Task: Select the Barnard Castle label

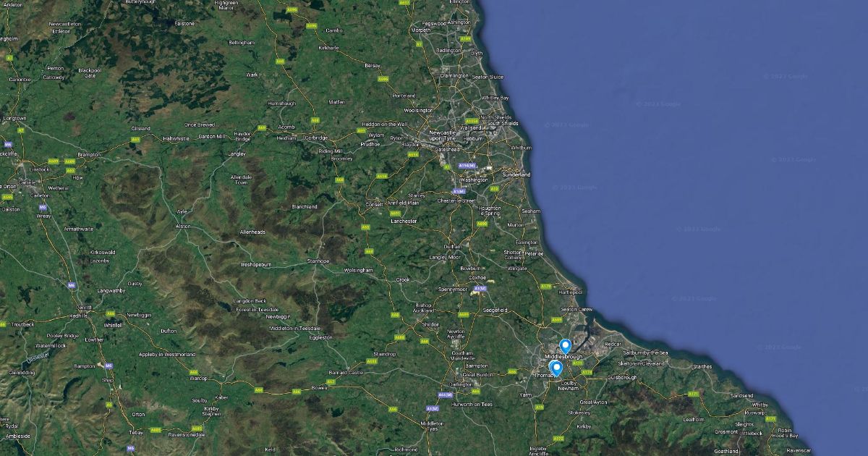Action: pyautogui.click(x=346, y=372)
